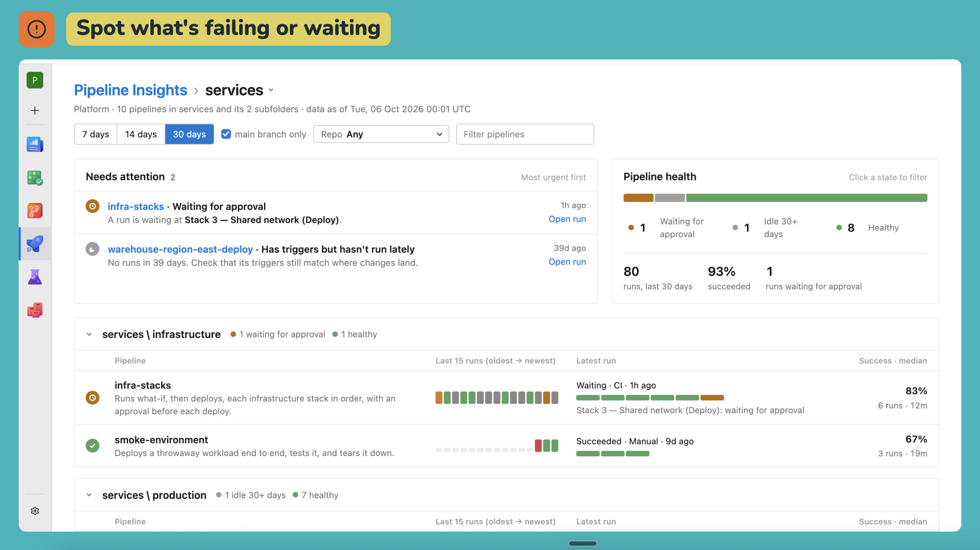Open warehouse-region-east-deploy link
Viewport: 980px width, 550px height.
tap(180, 249)
